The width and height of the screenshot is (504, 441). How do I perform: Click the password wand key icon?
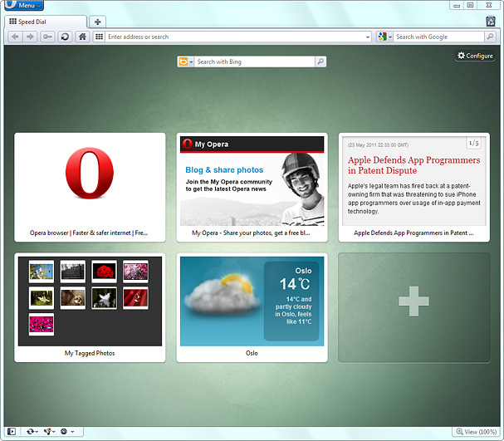pyautogui.click(x=47, y=37)
